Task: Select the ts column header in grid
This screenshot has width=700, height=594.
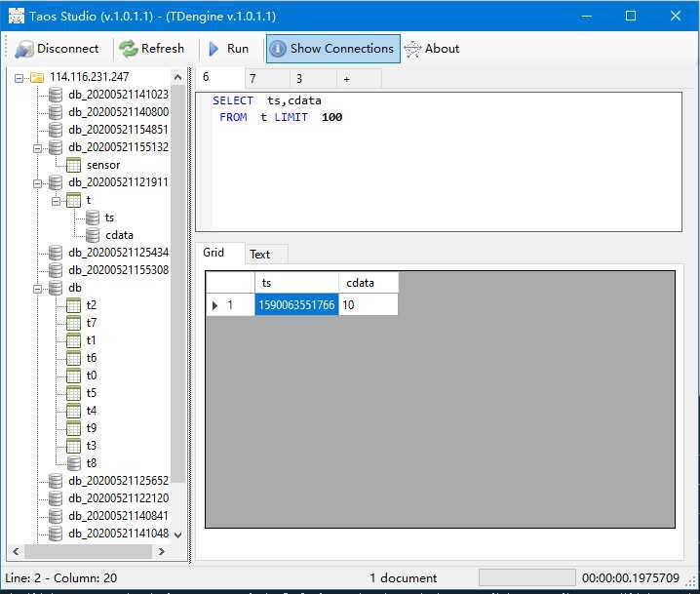Action: [x=296, y=283]
